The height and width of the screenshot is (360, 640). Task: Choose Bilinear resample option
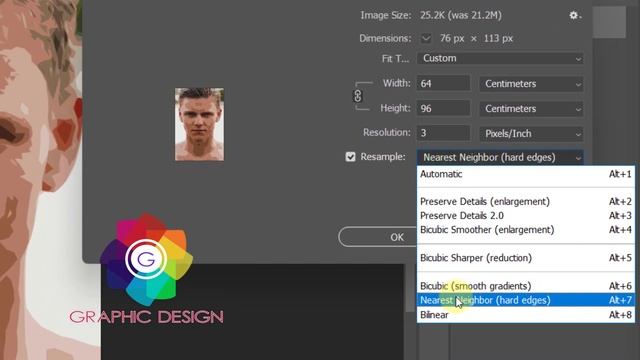[526, 315]
